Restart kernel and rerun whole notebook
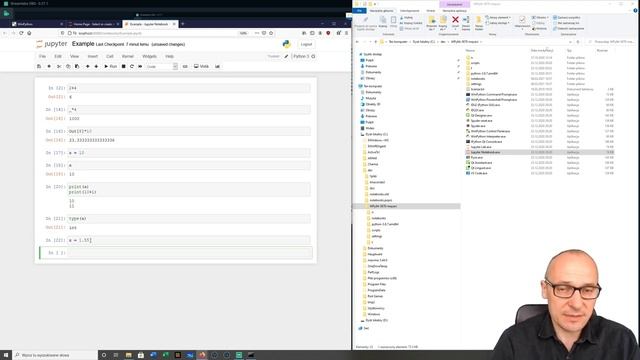 [140, 66]
